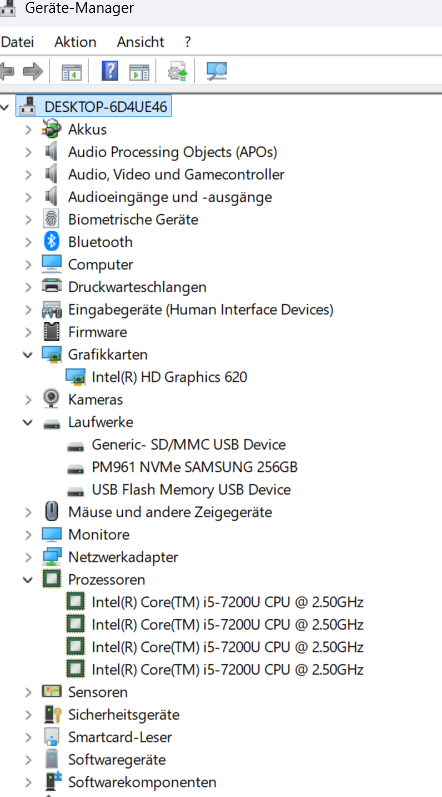
Task: Click the scan for hardware changes icon
Action: pos(217,71)
